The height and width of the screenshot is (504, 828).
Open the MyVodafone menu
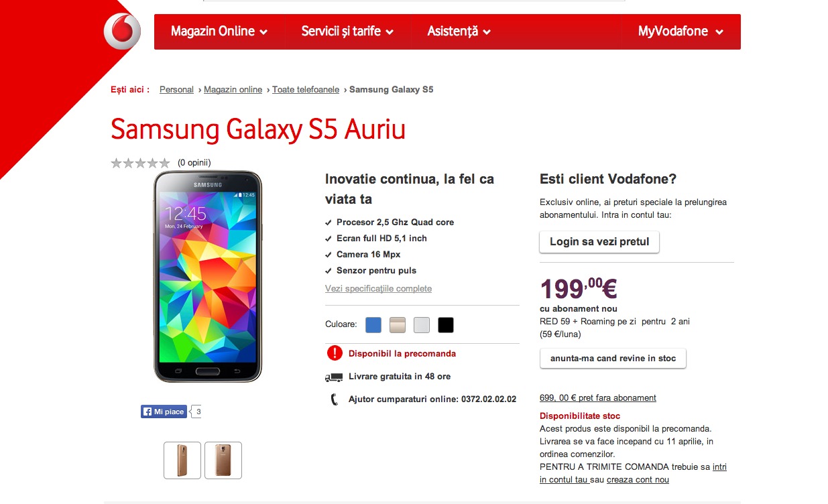681,31
